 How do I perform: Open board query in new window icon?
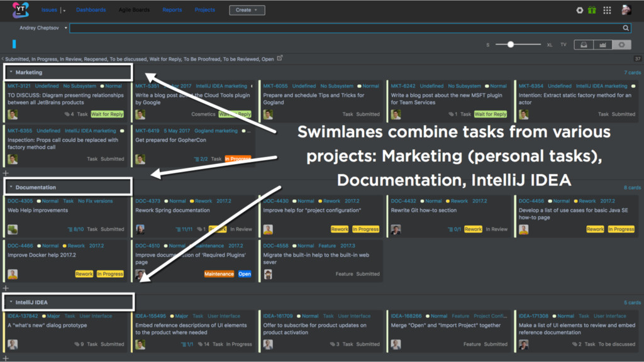(x=280, y=58)
